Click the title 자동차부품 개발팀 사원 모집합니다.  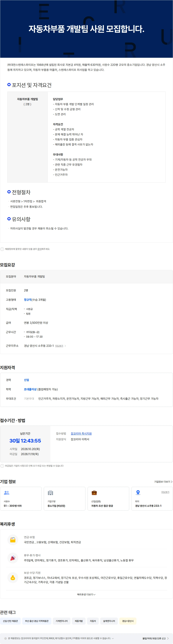[86, 29]
